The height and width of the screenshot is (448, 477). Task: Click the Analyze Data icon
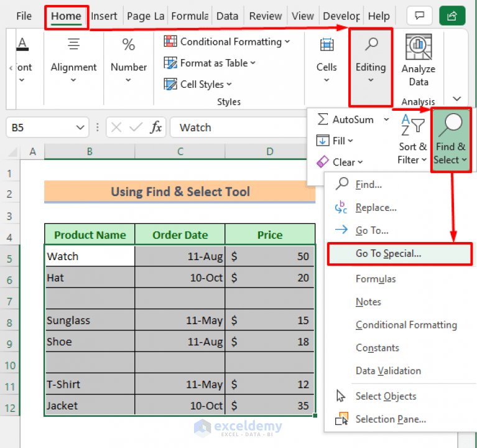coord(419,47)
